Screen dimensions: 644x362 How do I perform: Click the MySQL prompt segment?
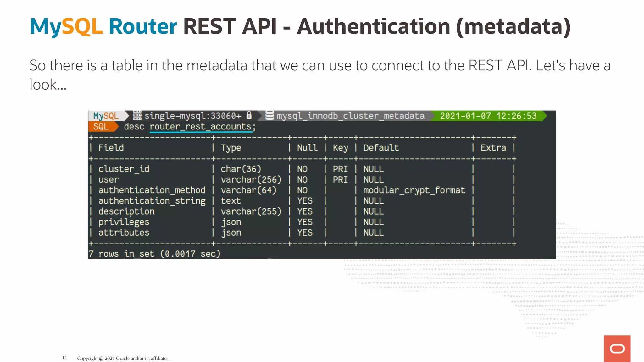[106, 116]
